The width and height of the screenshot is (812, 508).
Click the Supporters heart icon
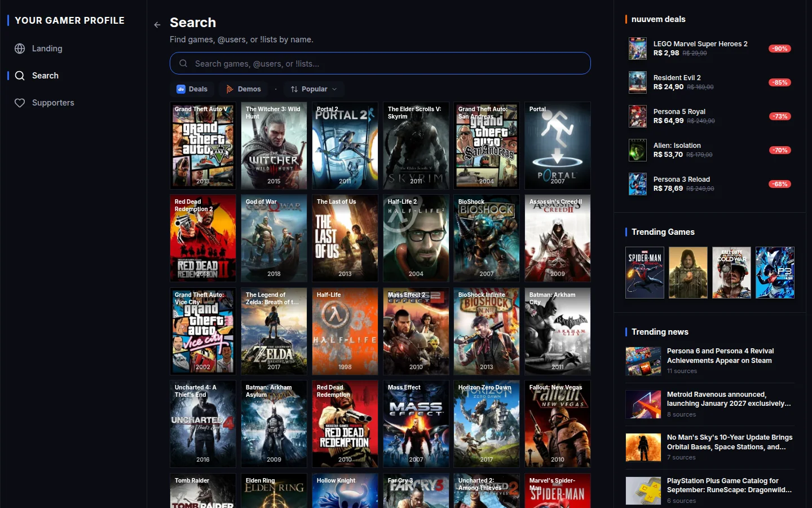[20, 103]
